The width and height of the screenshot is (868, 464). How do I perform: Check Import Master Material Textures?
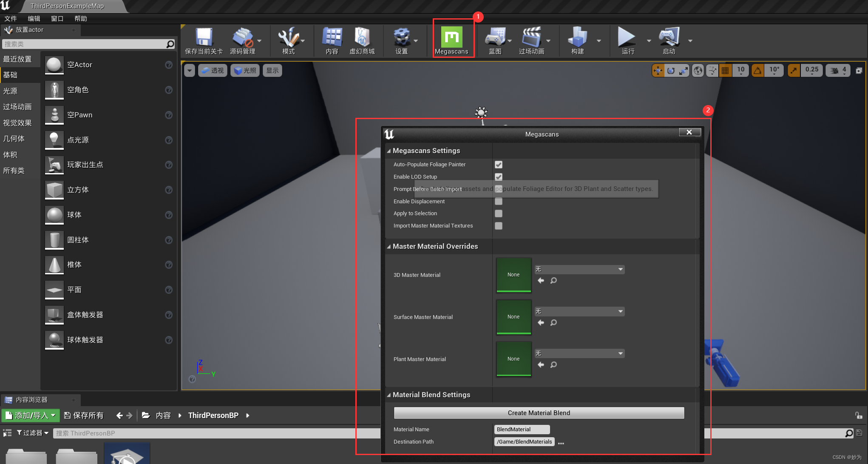pyautogui.click(x=499, y=226)
